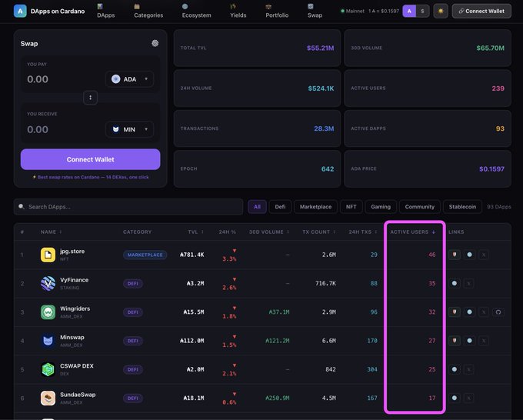This screenshot has height=420, width=523.
Task: Click the CSWAP DEX app logo
Action: (x=48, y=370)
